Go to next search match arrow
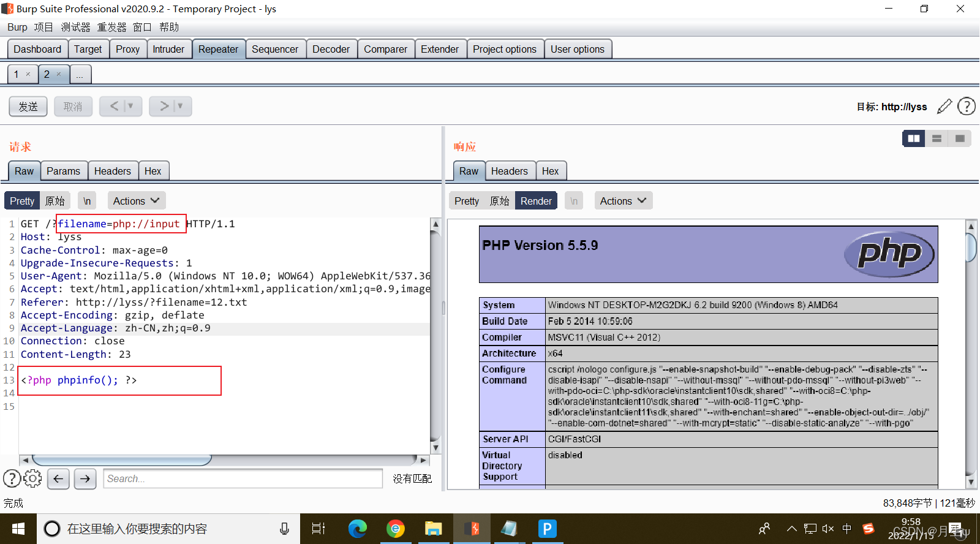This screenshot has height=544, width=980. click(x=85, y=478)
